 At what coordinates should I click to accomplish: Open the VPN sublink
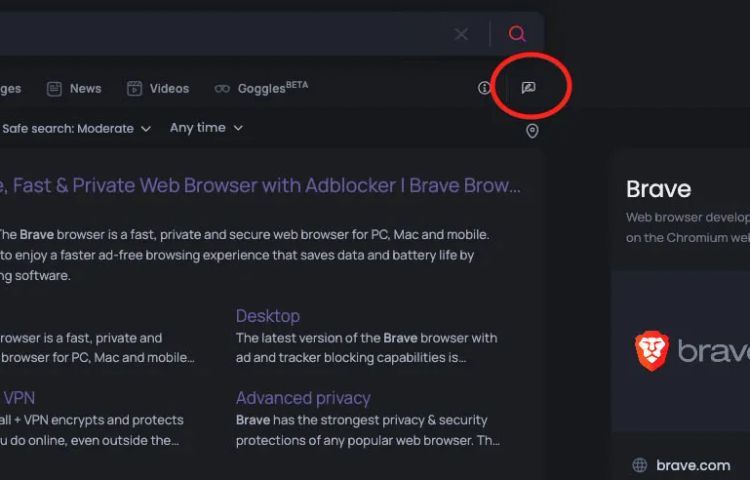[x=19, y=398]
